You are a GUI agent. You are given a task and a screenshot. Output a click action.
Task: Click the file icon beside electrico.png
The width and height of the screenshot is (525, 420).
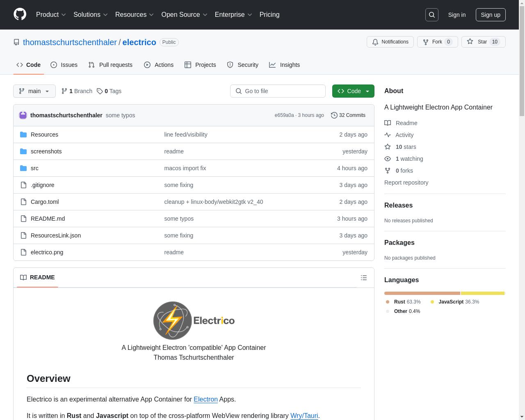click(x=23, y=252)
